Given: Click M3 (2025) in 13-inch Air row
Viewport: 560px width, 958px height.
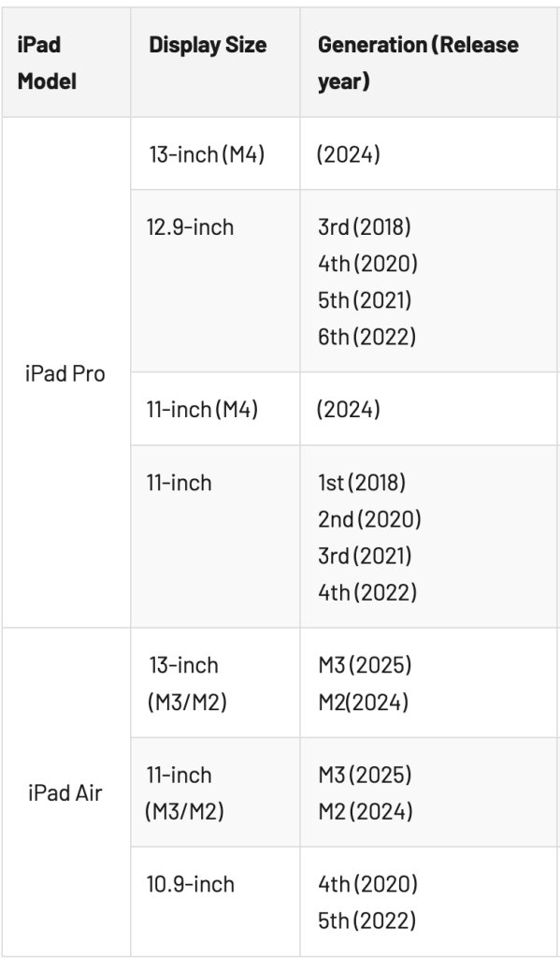Looking at the screenshot, I should (x=365, y=665).
